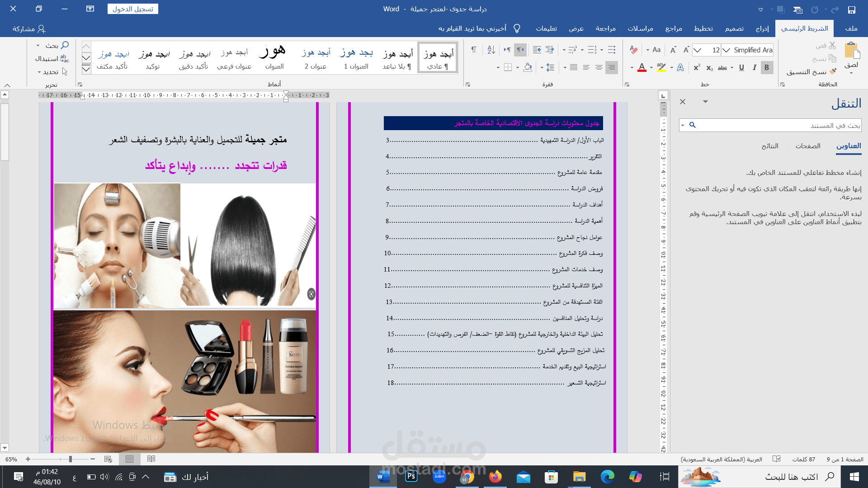
Task: Click the Line Spacing icon
Action: [x=550, y=68]
